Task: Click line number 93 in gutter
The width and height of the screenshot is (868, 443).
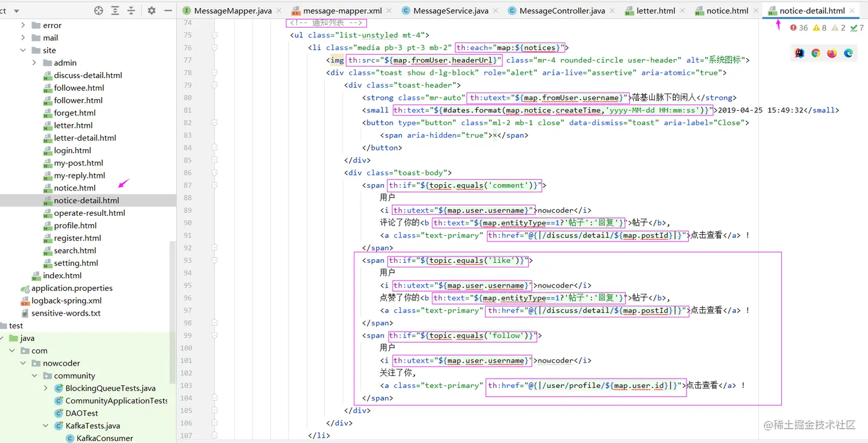Action: point(188,261)
